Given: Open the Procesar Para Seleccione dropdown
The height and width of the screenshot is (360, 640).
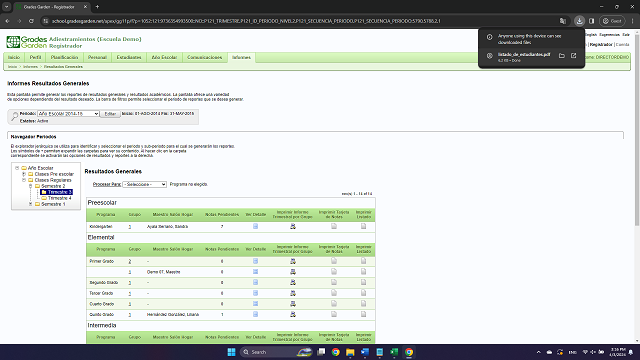Looking at the screenshot, I should click(x=144, y=184).
